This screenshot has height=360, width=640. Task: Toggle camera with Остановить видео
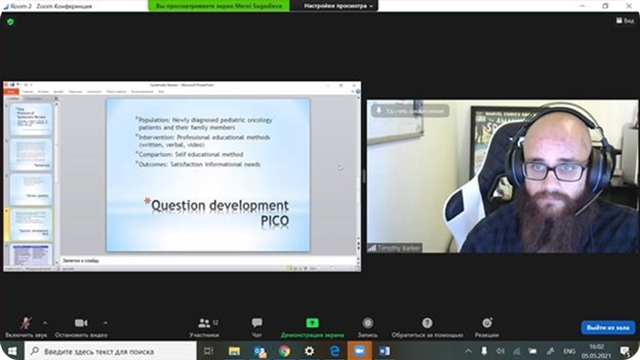(81, 327)
